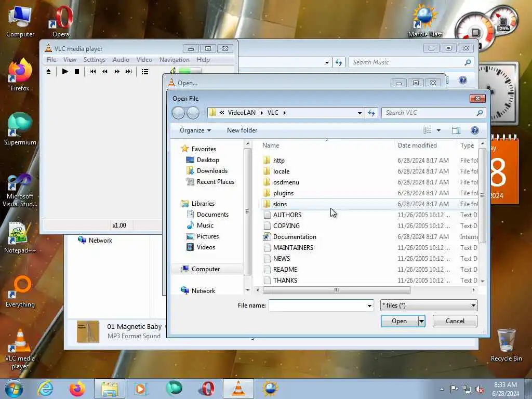Open the VLC File menu
Image resolution: width=532 pixels, height=399 pixels.
(x=51, y=60)
